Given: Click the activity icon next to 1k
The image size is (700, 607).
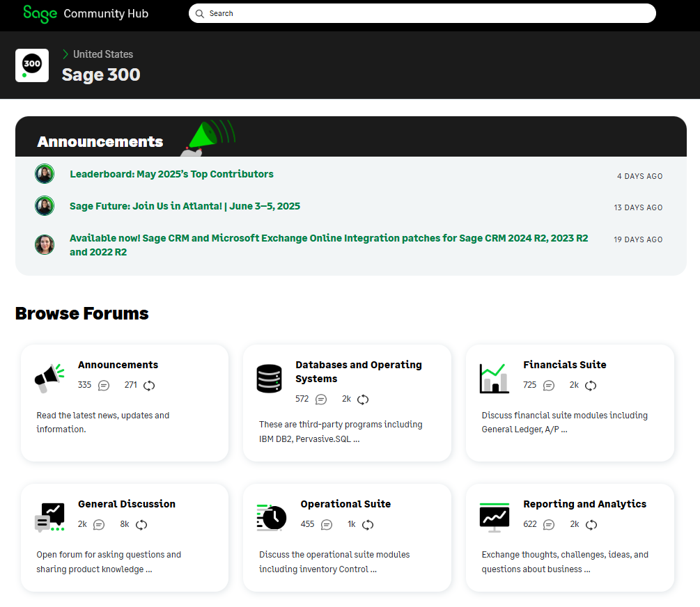Looking at the screenshot, I should [368, 525].
